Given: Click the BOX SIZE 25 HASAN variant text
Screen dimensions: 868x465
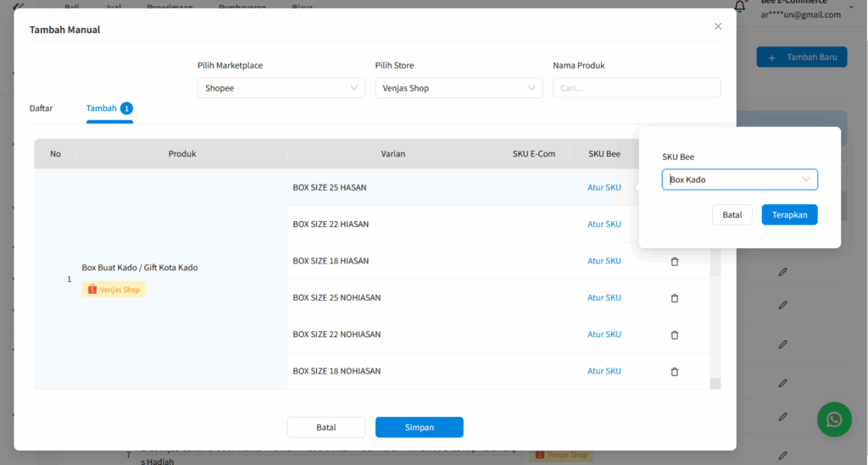Looking at the screenshot, I should click(x=330, y=187).
